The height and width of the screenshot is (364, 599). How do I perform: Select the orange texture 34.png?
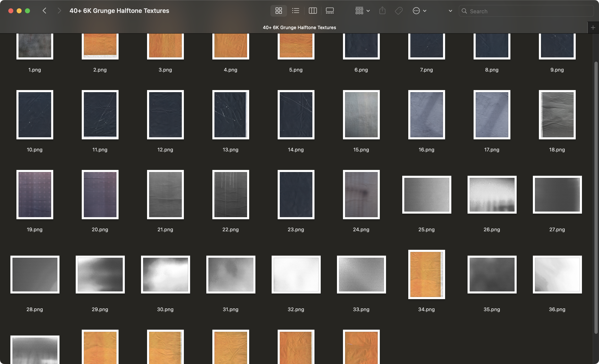(x=426, y=275)
